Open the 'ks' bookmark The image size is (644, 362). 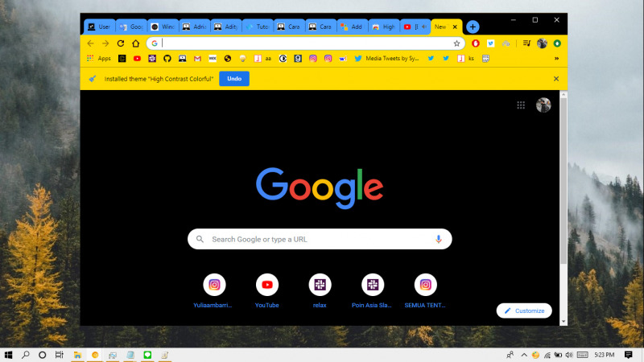[x=466, y=59]
